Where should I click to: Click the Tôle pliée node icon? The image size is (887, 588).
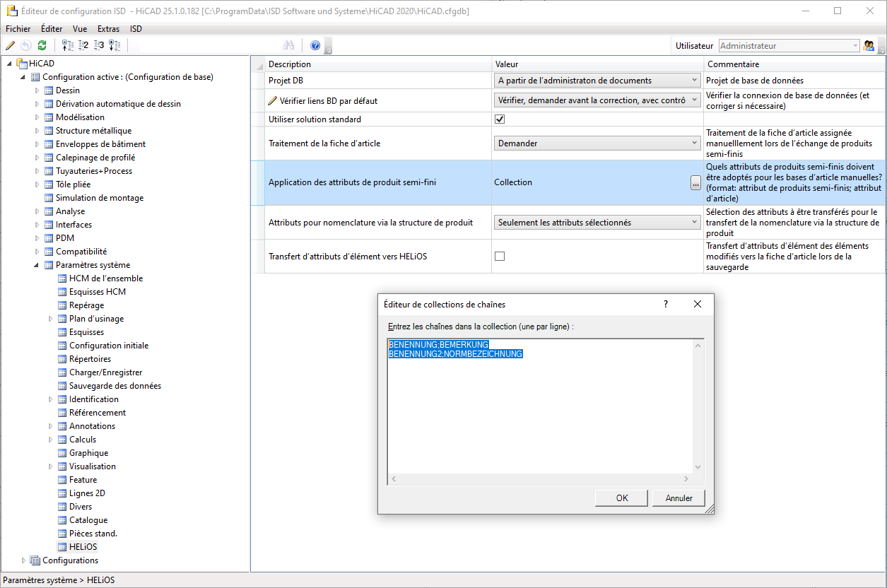click(x=49, y=184)
